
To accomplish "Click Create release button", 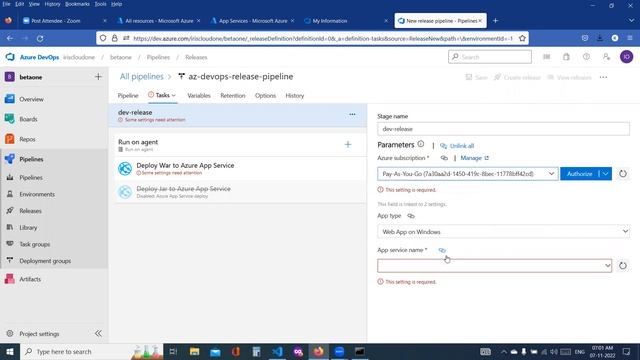I will (517, 77).
